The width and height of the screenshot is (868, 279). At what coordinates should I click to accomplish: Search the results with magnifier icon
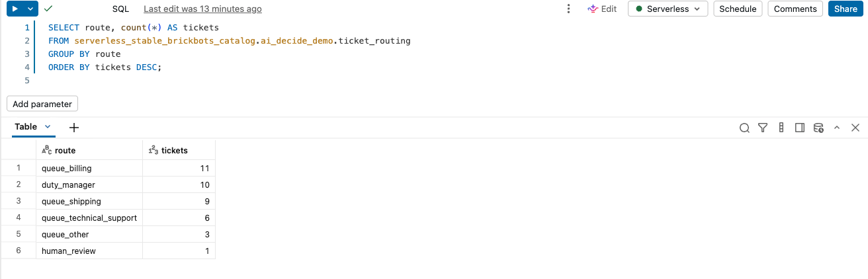pyautogui.click(x=744, y=128)
